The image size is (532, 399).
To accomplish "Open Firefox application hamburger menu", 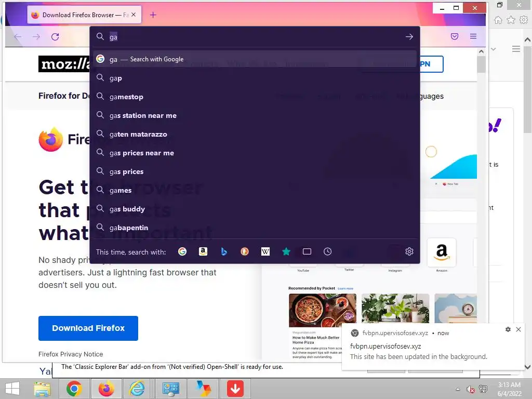I will click(473, 36).
